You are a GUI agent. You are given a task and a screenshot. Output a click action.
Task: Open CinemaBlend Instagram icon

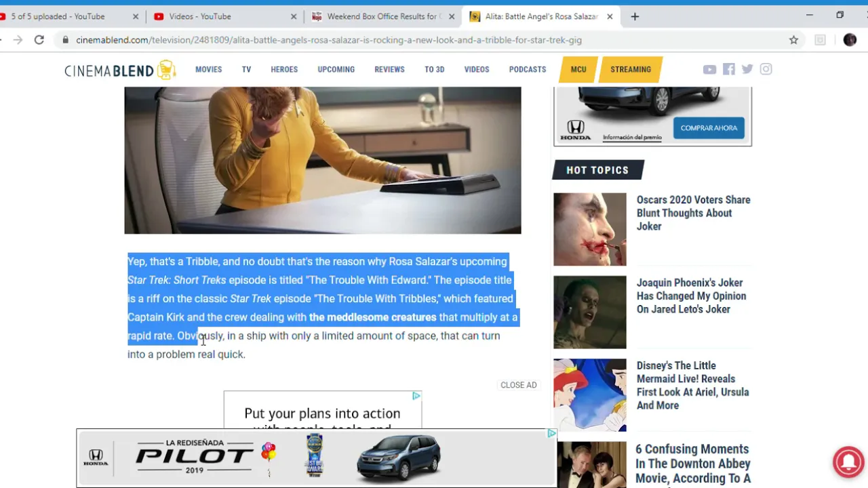766,69
